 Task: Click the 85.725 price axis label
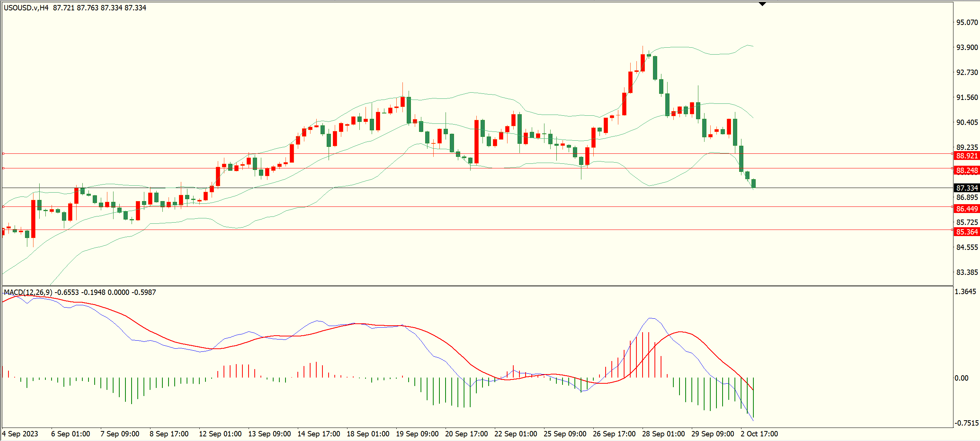967,222
